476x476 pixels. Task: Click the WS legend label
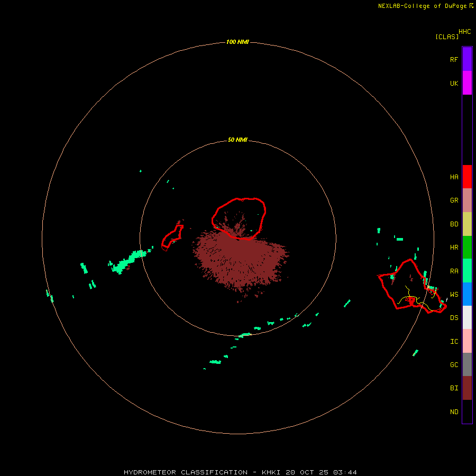coord(454,295)
